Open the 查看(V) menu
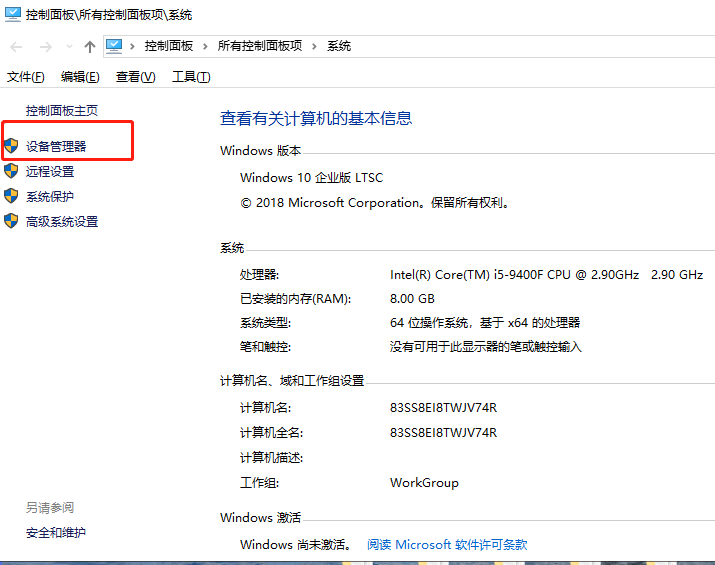 pos(135,77)
